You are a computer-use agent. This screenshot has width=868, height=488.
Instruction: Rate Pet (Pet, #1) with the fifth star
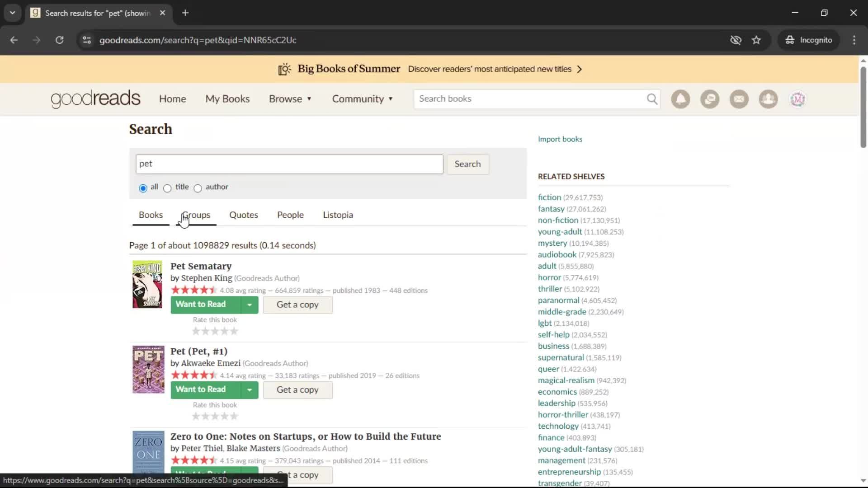(234, 416)
